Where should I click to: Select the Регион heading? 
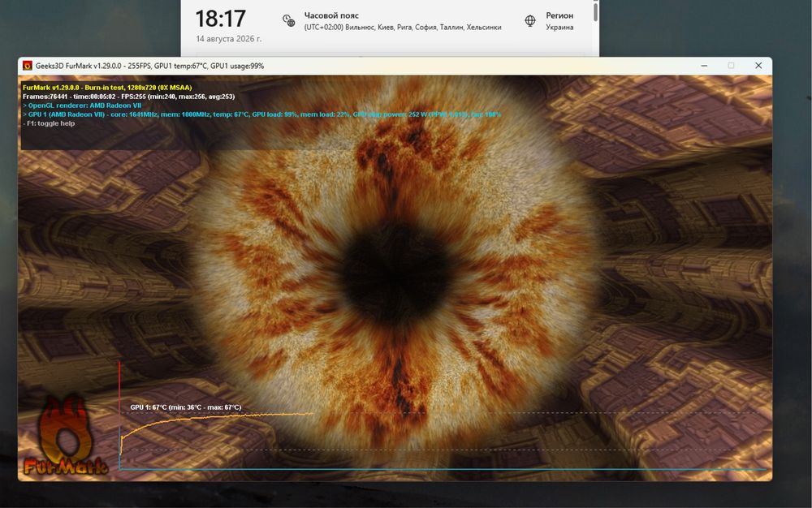tap(559, 15)
